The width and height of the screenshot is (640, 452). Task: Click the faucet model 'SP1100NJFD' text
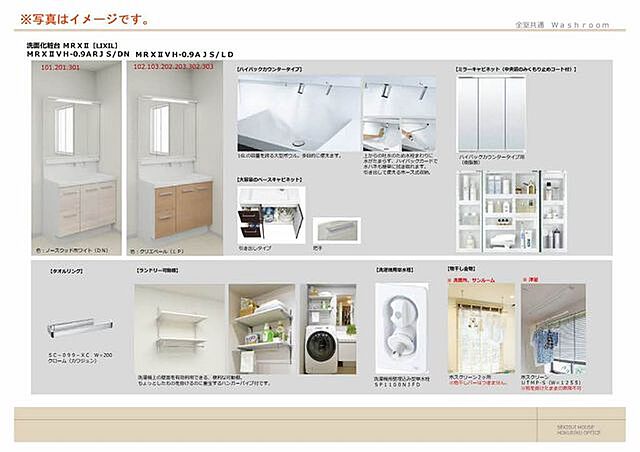pyautogui.click(x=398, y=385)
